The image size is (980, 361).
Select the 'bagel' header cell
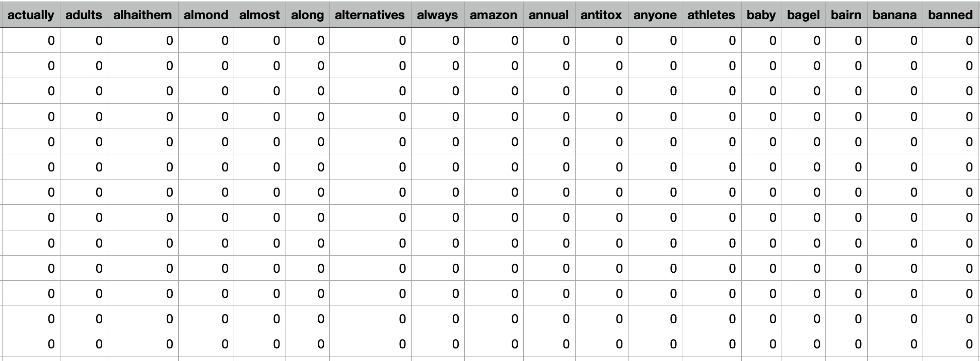(803, 15)
